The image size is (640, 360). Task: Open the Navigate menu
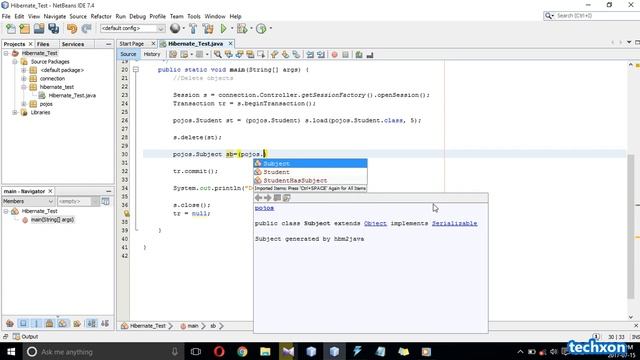[x=55, y=16]
